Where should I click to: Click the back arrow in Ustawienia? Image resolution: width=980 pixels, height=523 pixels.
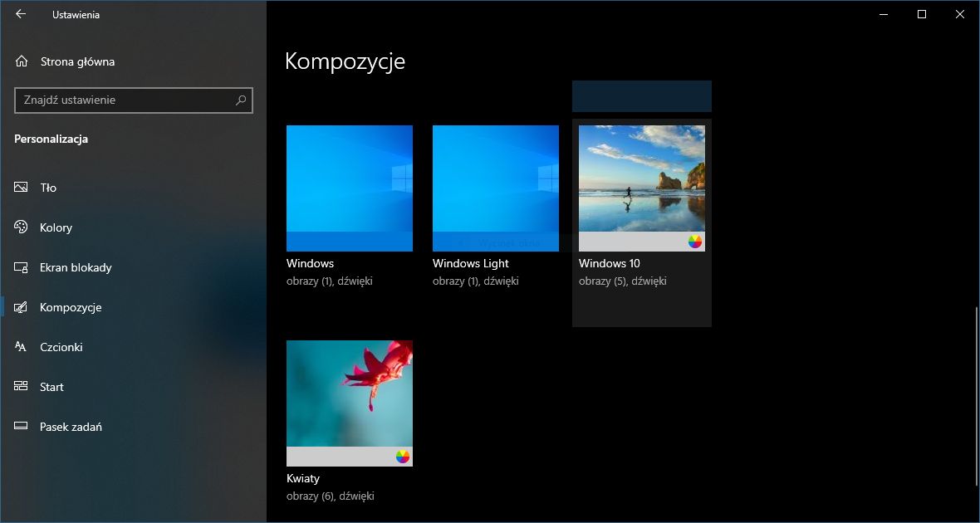tap(21, 14)
